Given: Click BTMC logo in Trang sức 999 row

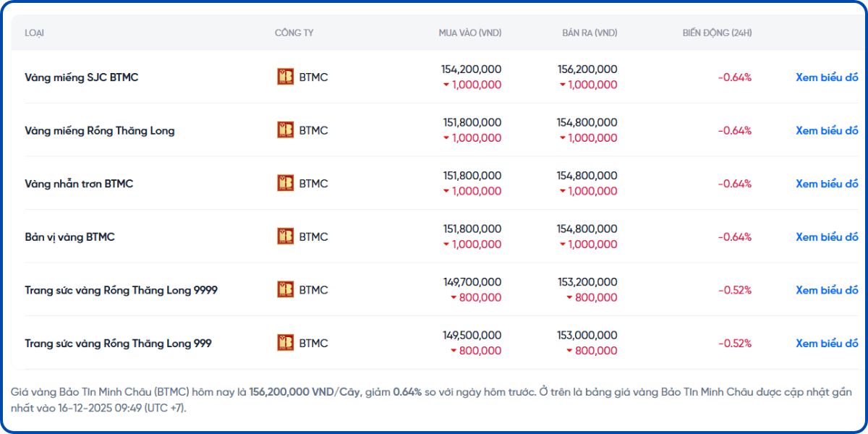Looking at the screenshot, I should click(286, 343).
